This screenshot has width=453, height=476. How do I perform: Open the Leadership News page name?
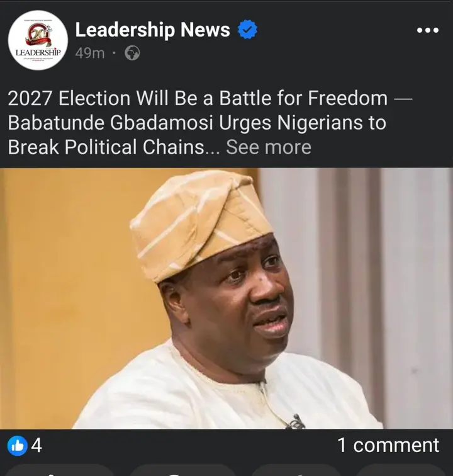(x=153, y=30)
